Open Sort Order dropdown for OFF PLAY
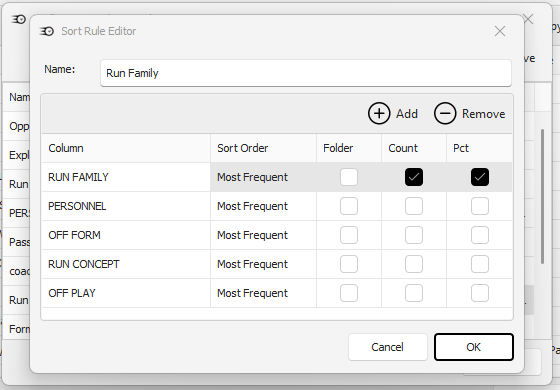560x390 pixels. tap(263, 293)
